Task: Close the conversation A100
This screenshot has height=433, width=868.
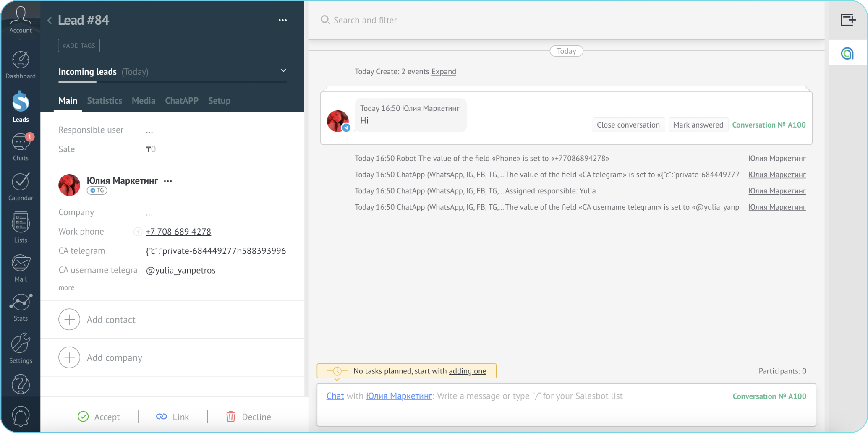Action: tap(628, 125)
